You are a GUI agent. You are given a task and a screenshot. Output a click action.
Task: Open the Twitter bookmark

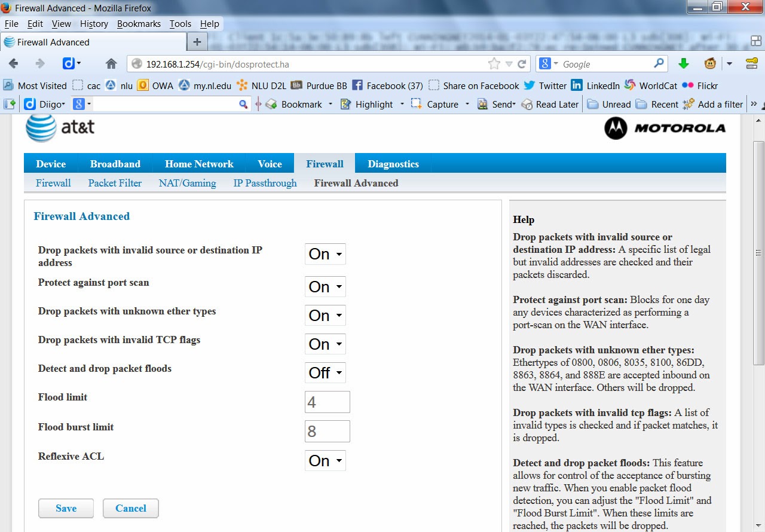point(545,85)
